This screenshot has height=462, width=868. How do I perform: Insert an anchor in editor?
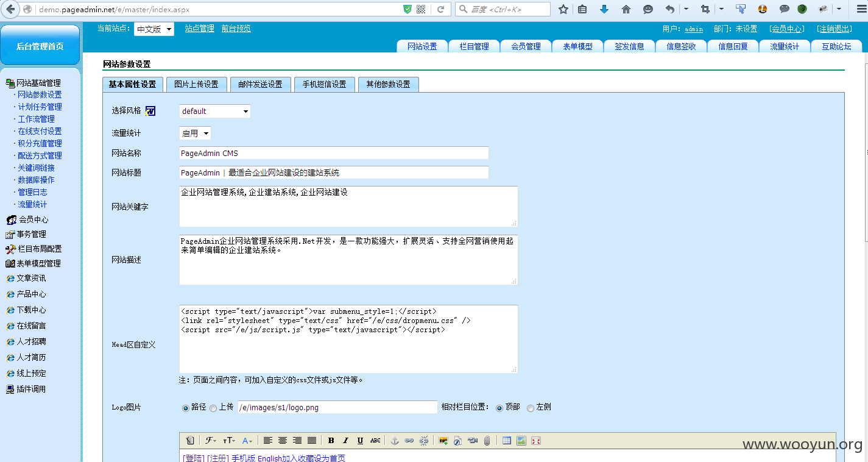tap(394, 441)
